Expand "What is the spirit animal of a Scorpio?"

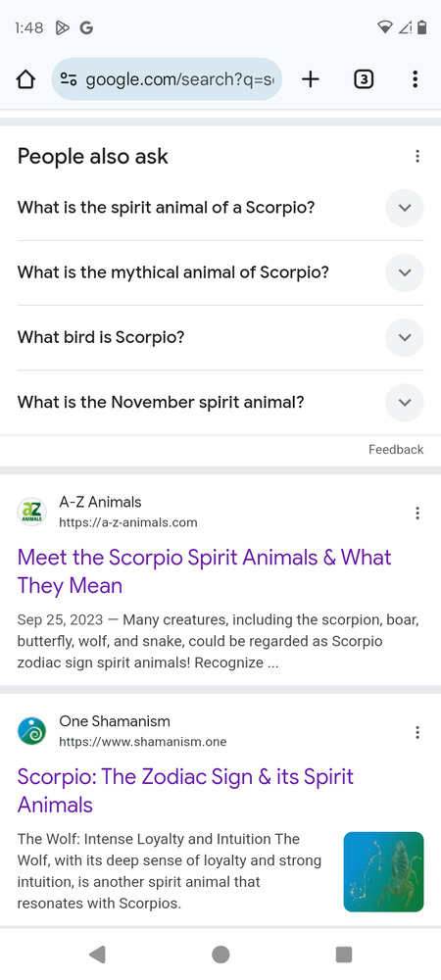click(220, 208)
